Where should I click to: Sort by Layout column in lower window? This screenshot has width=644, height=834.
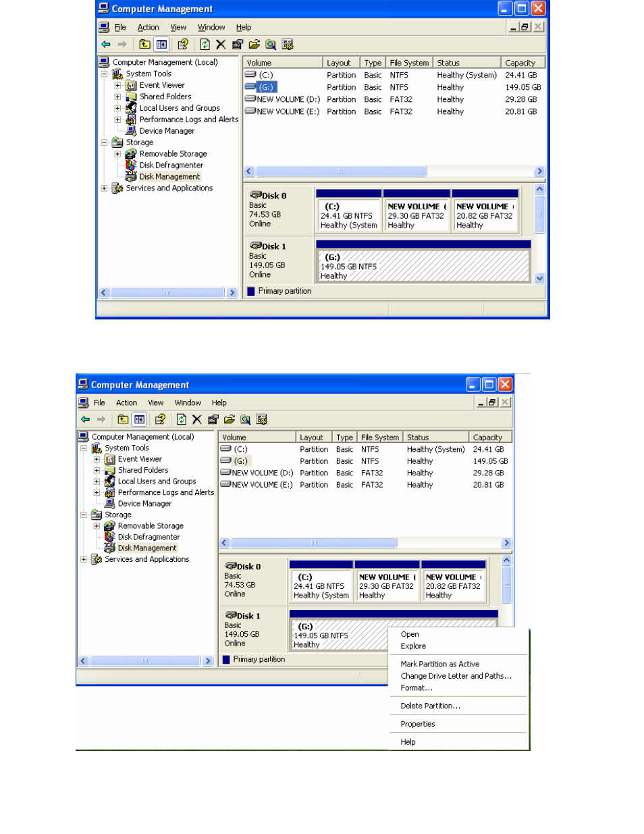coord(314,438)
